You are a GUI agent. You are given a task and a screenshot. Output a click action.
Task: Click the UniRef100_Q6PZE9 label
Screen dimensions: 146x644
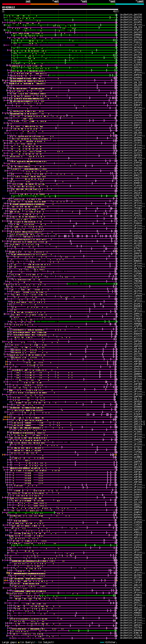[x=131, y=156]
